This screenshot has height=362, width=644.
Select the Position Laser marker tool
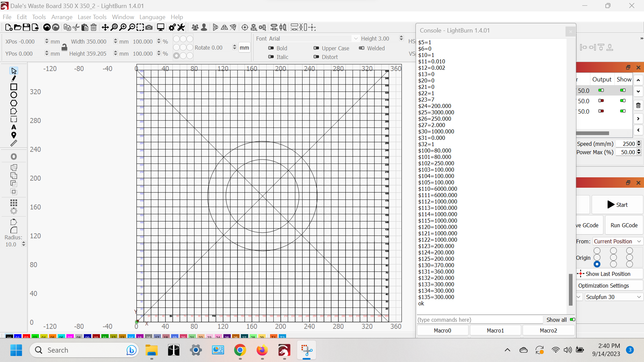click(x=14, y=135)
